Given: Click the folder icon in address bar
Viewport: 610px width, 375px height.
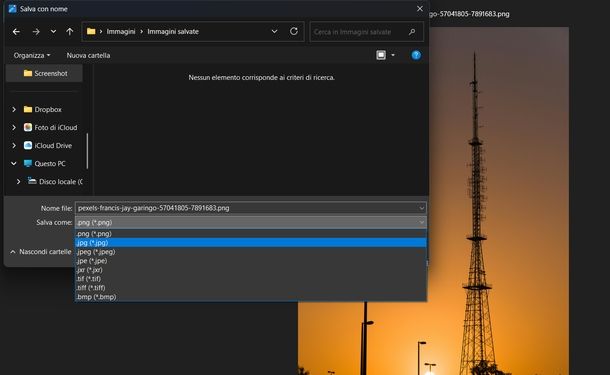Looking at the screenshot, I should 91,32.
